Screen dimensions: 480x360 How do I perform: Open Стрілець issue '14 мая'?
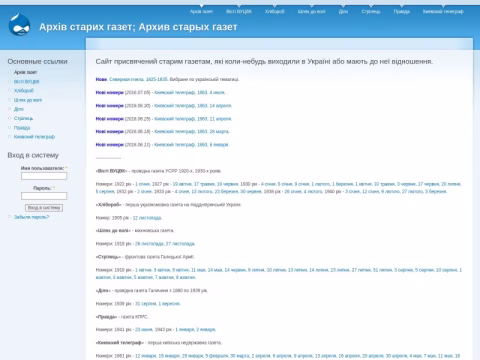[215, 270]
